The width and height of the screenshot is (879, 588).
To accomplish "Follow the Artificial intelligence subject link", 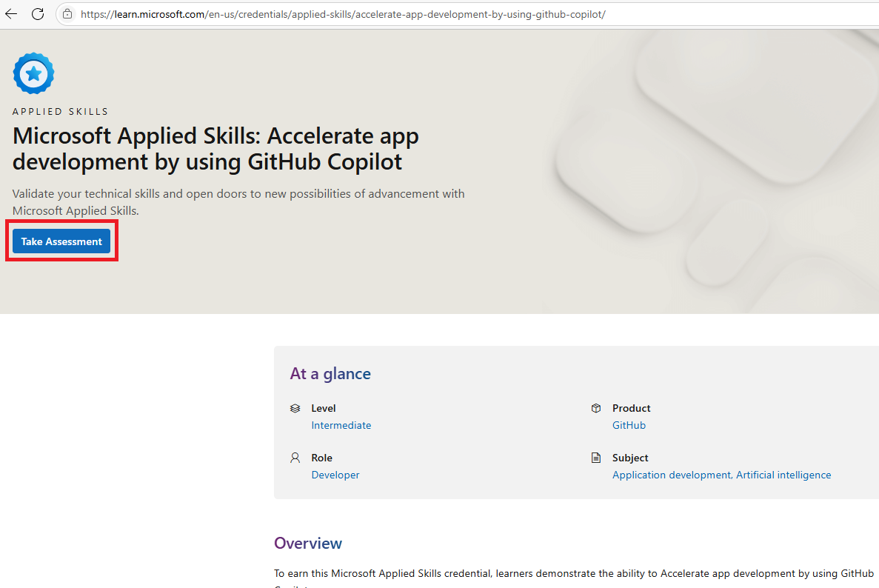I will pyautogui.click(x=783, y=475).
